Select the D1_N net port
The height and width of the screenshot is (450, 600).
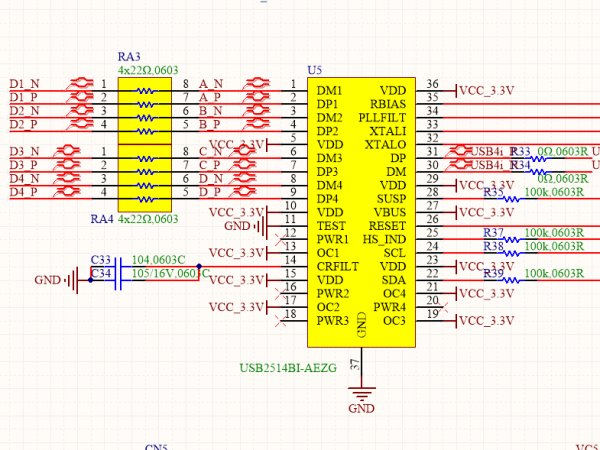pyautogui.click(x=24, y=83)
